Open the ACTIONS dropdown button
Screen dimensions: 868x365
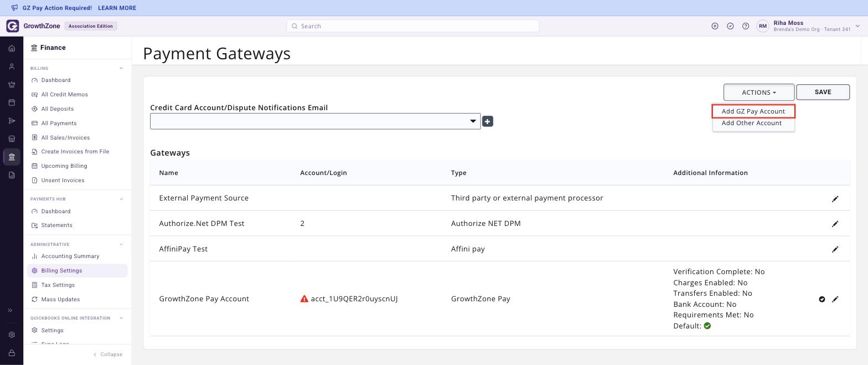(x=759, y=92)
